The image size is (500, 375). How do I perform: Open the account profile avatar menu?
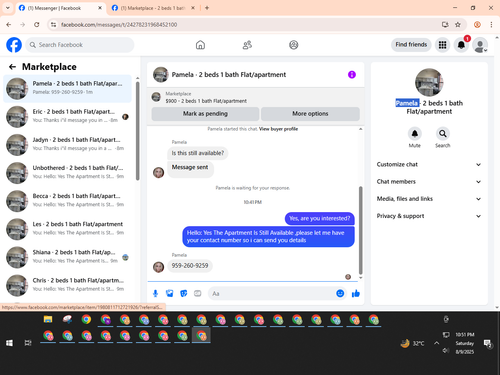(480, 45)
